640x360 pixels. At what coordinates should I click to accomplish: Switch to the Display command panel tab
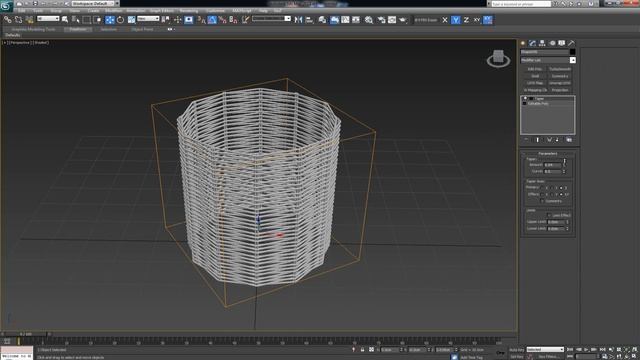point(562,43)
